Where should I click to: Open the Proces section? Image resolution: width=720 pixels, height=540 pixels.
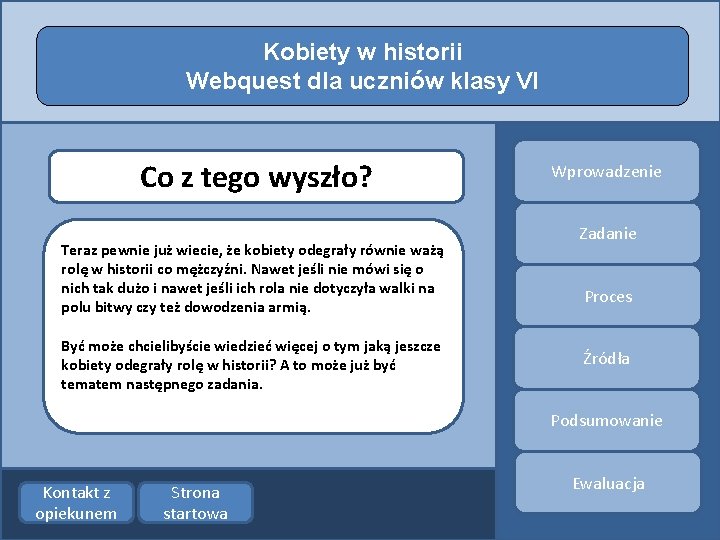coord(608,296)
